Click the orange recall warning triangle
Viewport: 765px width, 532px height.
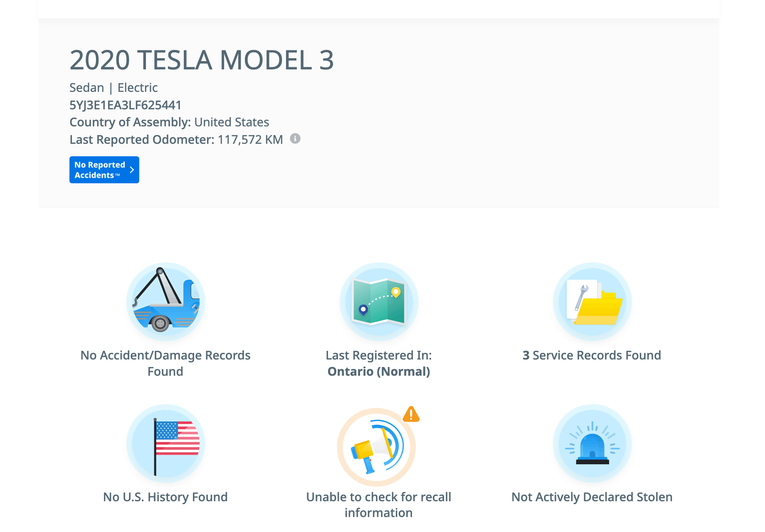tap(411, 414)
